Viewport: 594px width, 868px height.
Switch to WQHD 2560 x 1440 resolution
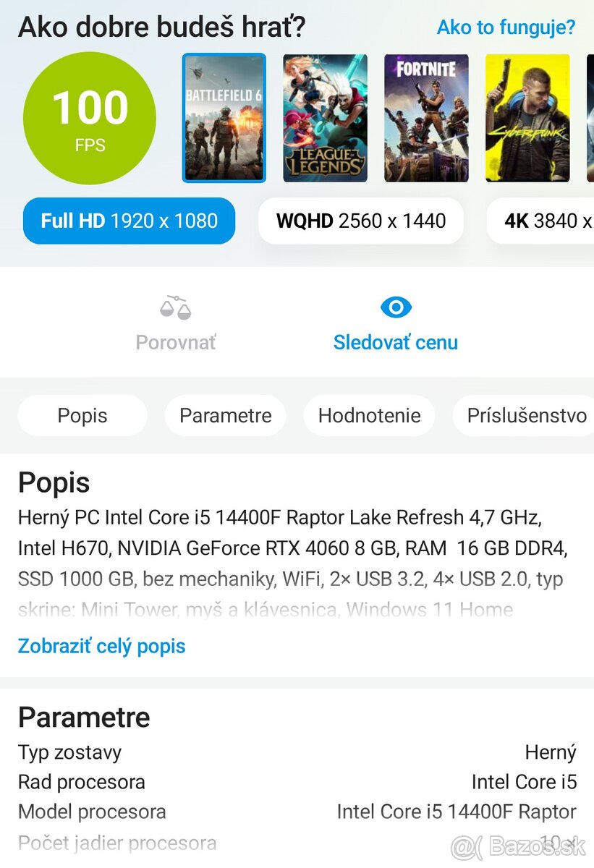click(360, 221)
